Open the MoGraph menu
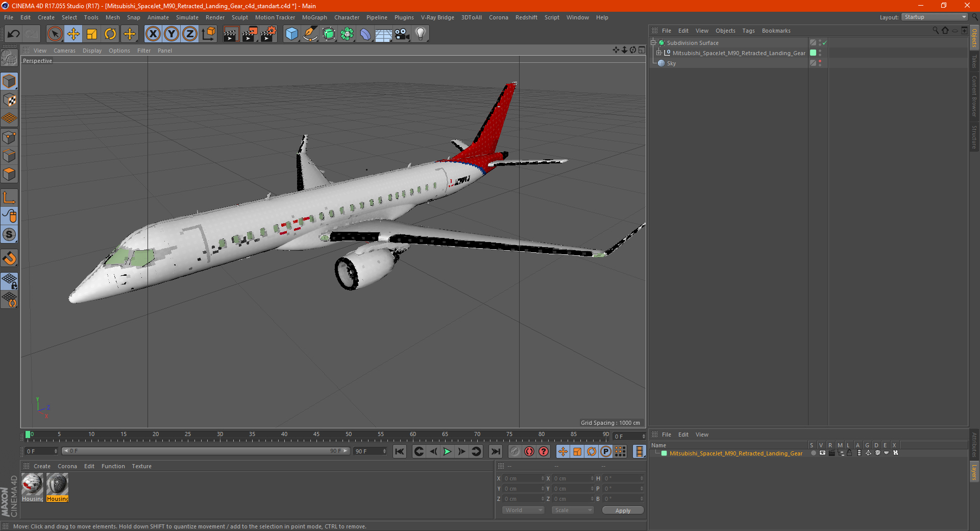 (x=314, y=17)
